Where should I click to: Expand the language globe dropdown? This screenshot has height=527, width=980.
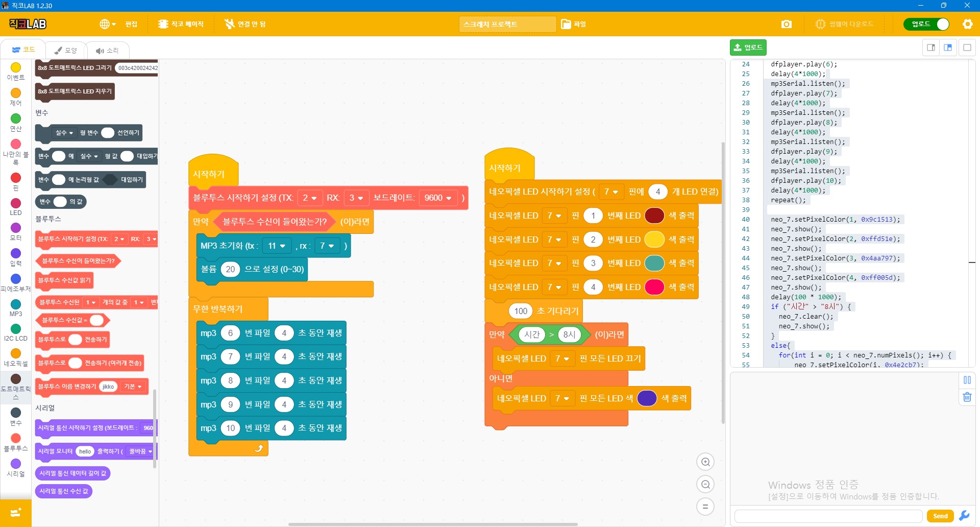point(108,24)
